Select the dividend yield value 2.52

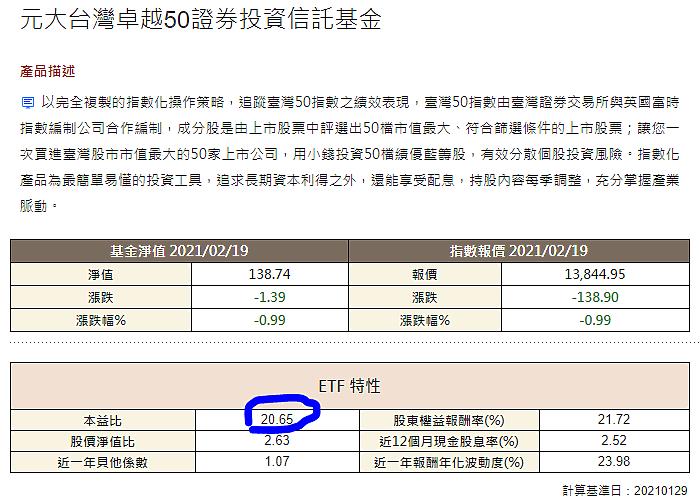click(614, 441)
